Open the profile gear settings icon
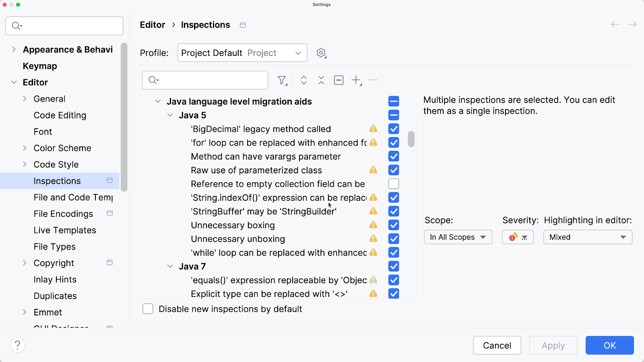 coord(321,53)
